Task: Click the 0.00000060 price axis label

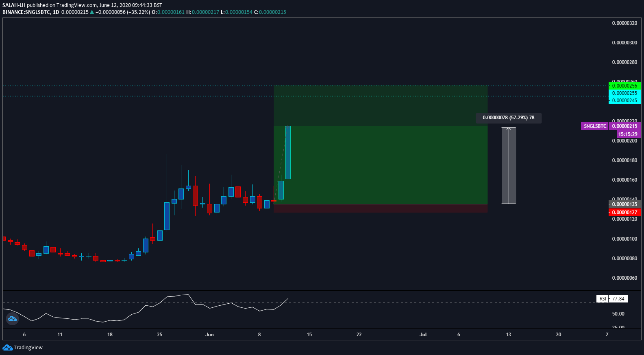Action: [624, 278]
